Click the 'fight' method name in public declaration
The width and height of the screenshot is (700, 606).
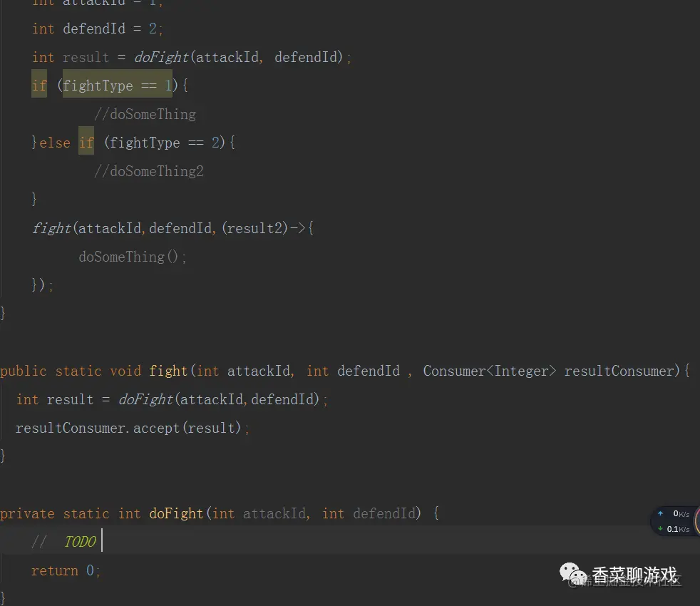point(168,371)
